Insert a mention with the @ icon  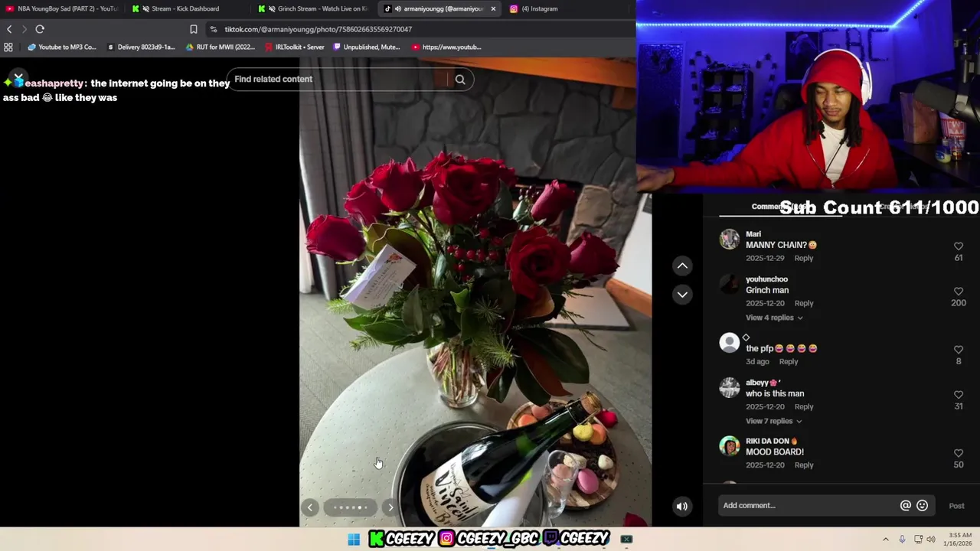(906, 505)
